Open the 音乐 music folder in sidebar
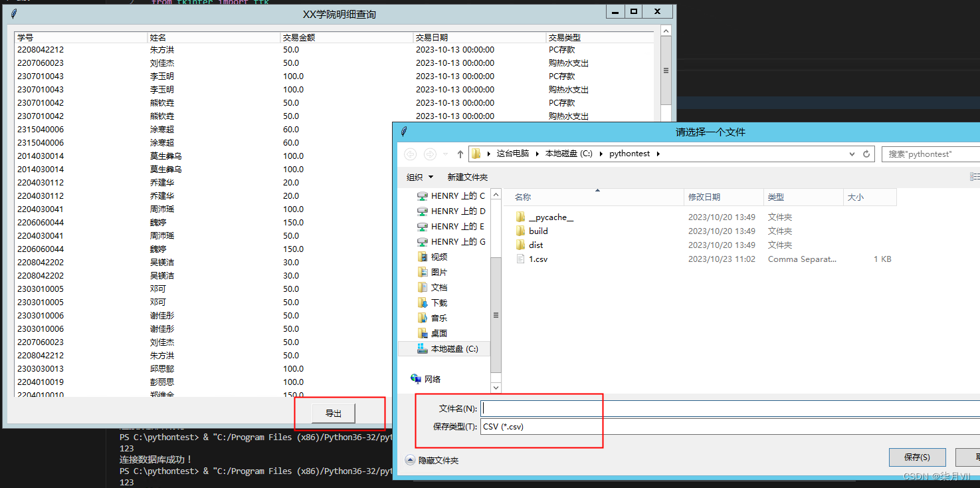 pyautogui.click(x=433, y=318)
